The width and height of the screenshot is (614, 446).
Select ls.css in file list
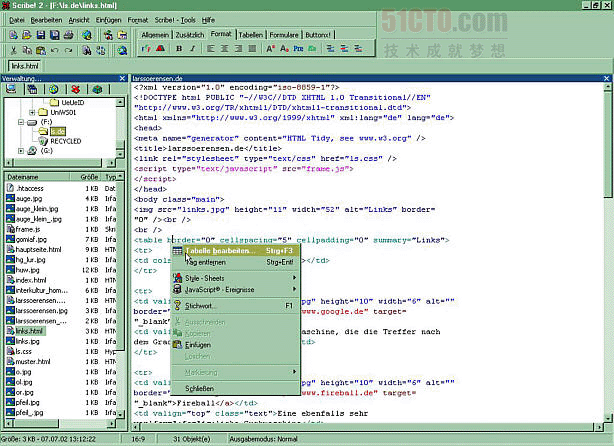point(23,351)
